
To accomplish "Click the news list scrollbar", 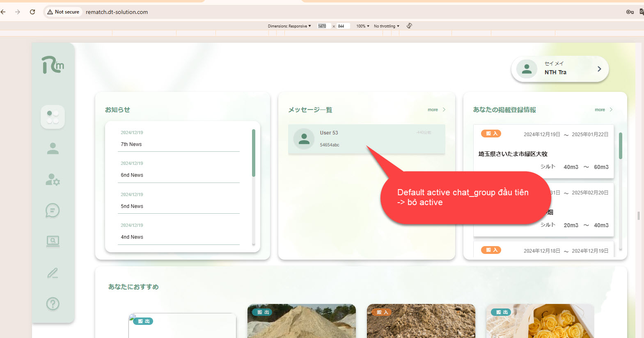I will click(x=254, y=153).
